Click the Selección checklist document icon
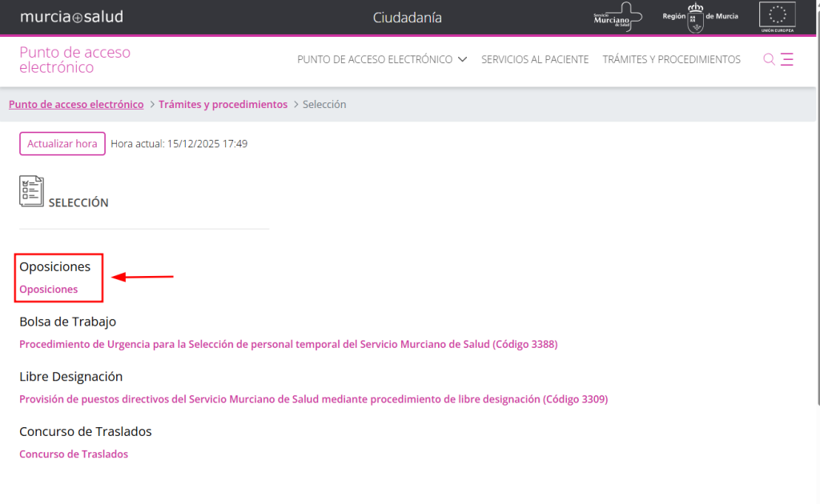The width and height of the screenshot is (820, 504). click(31, 191)
